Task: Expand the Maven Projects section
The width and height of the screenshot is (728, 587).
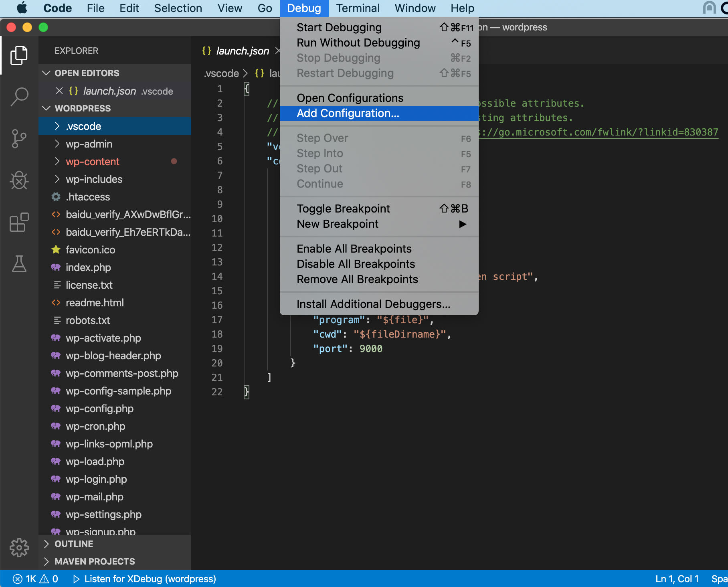Action: [x=115, y=561]
